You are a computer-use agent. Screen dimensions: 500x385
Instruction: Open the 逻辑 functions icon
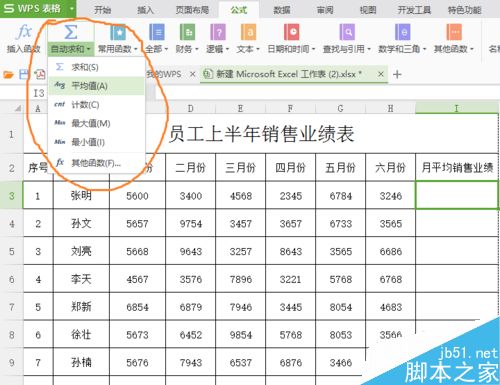point(218,32)
